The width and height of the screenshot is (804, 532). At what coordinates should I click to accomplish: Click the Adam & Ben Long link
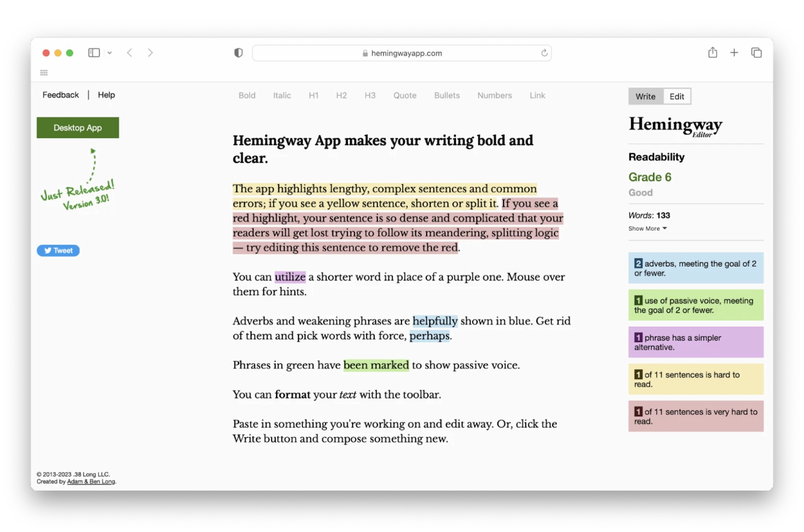[x=91, y=481]
